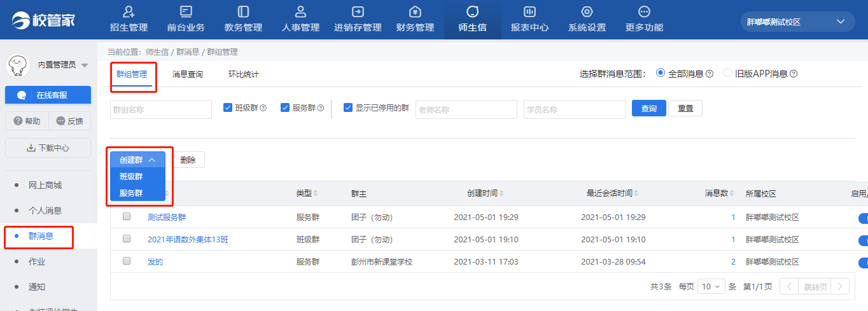Open 通知 in the sidebar
868x311 pixels.
[x=37, y=287]
